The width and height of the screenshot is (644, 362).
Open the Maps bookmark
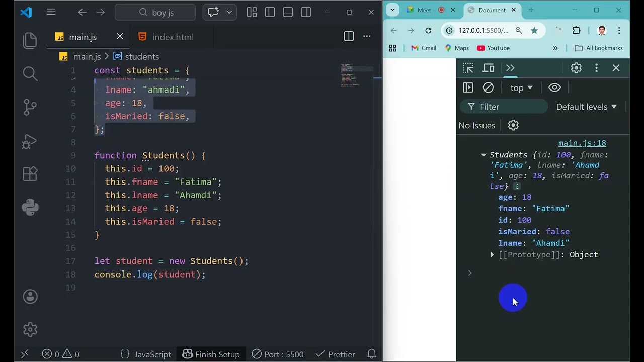click(457, 48)
